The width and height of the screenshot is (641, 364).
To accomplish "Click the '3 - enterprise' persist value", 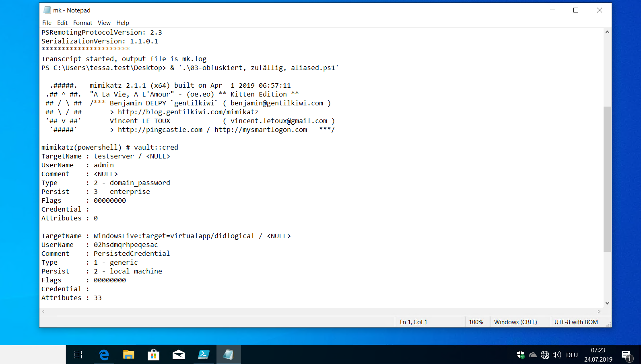I will 122,191.
